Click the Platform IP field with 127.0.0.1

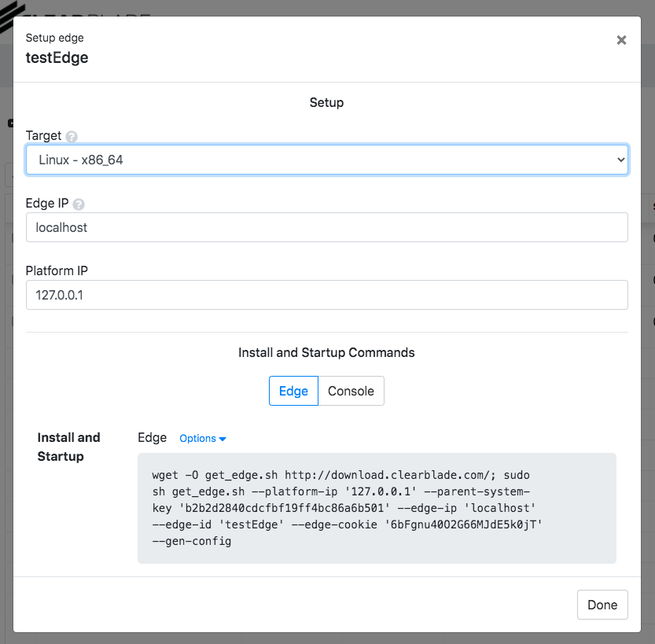coord(326,295)
